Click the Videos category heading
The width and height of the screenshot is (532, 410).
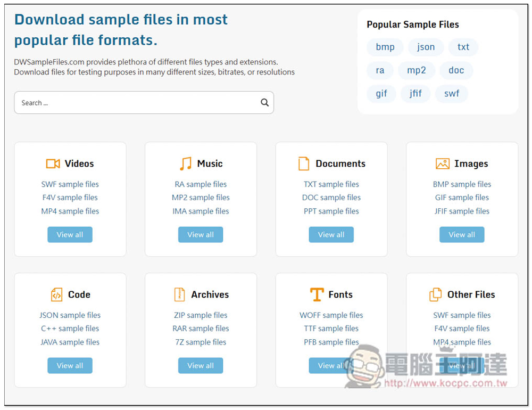click(79, 163)
